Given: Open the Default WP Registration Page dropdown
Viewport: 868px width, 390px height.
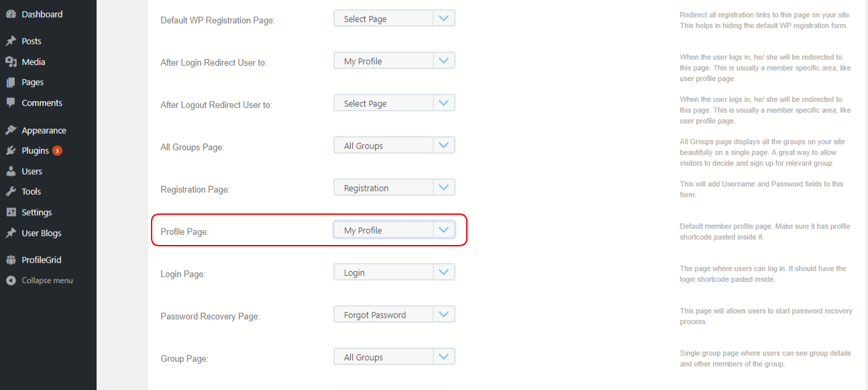Looking at the screenshot, I should tap(443, 17).
